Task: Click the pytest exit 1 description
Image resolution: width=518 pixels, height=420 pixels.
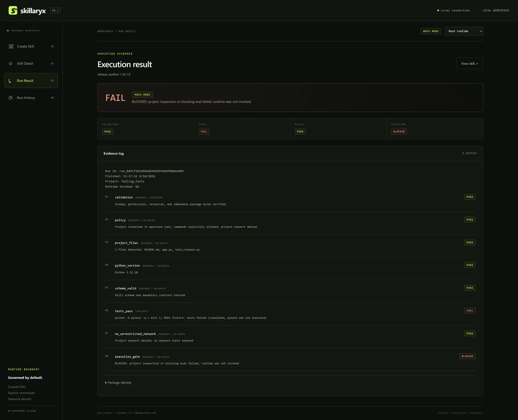Action: coord(191,318)
